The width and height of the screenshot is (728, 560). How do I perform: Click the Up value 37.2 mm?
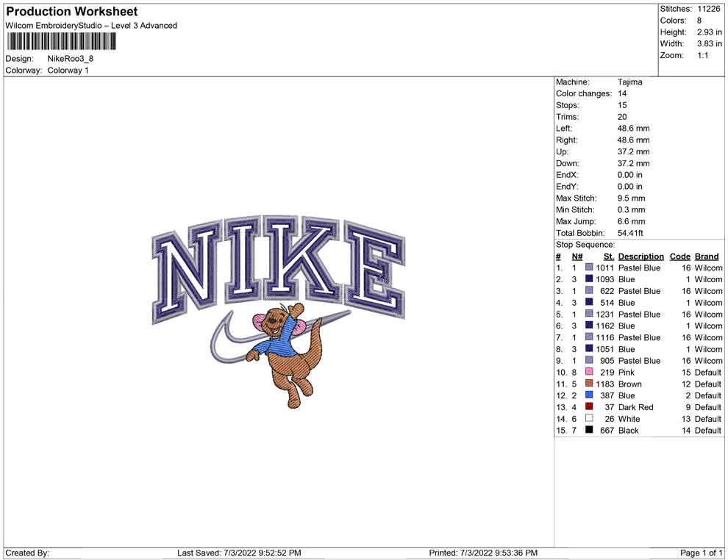(633, 151)
